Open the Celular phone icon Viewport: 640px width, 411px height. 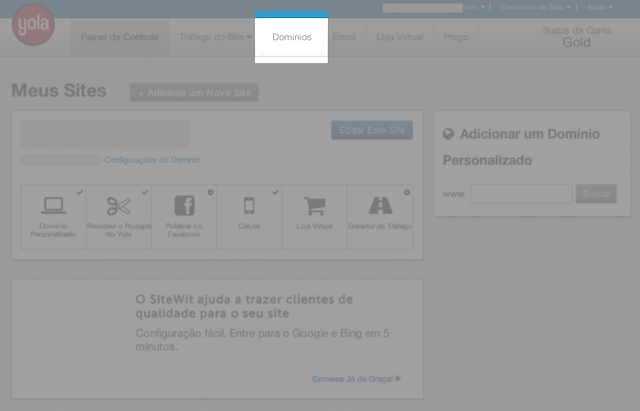click(249, 206)
